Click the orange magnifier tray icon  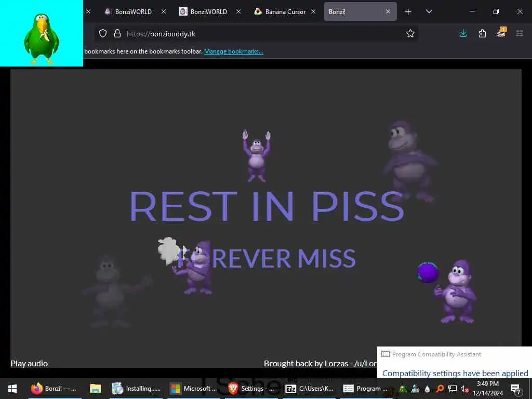pos(440,389)
